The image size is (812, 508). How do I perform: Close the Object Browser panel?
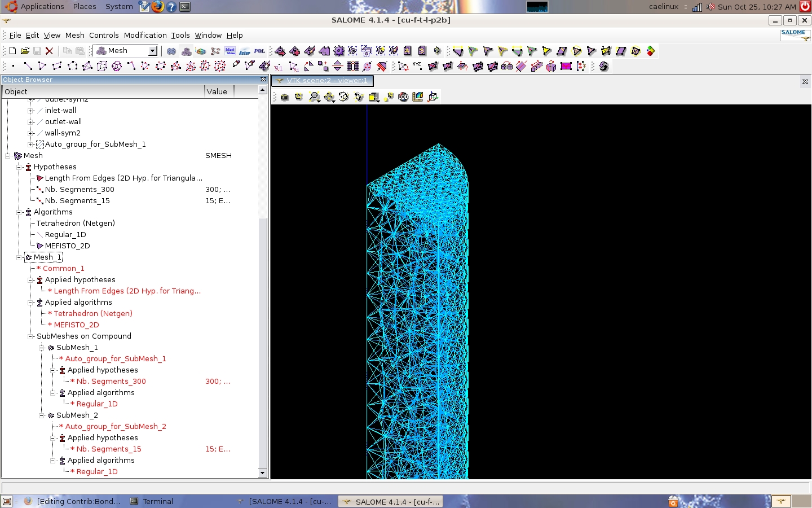tap(263, 80)
